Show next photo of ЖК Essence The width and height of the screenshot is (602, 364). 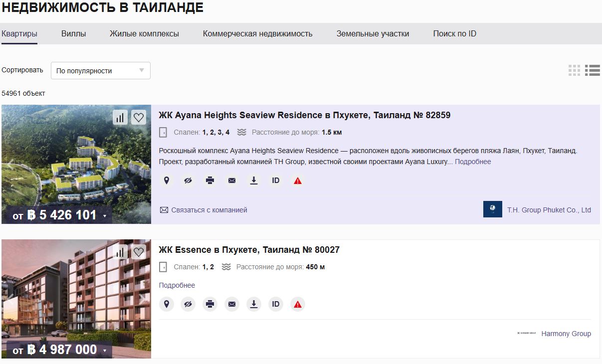point(144,299)
